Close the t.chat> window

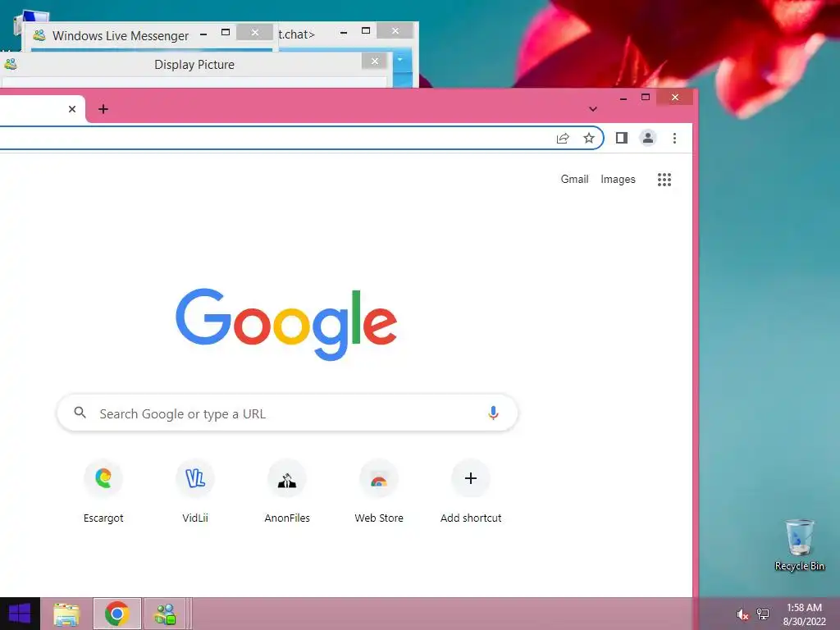[x=395, y=31]
